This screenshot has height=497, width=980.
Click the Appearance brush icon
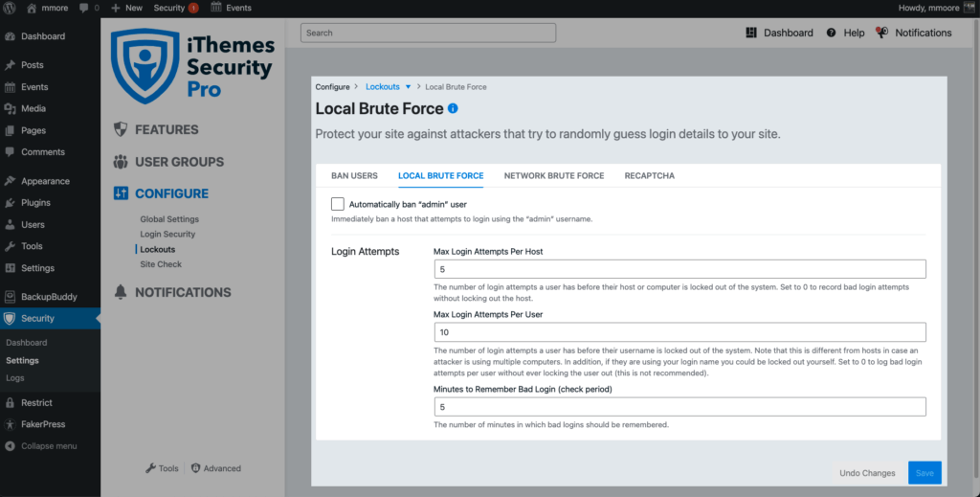(x=10, y=181)
